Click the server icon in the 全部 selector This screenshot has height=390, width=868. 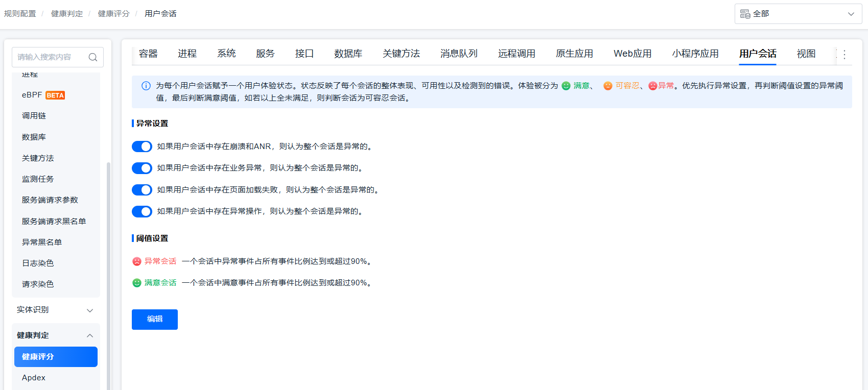(745, 14)
